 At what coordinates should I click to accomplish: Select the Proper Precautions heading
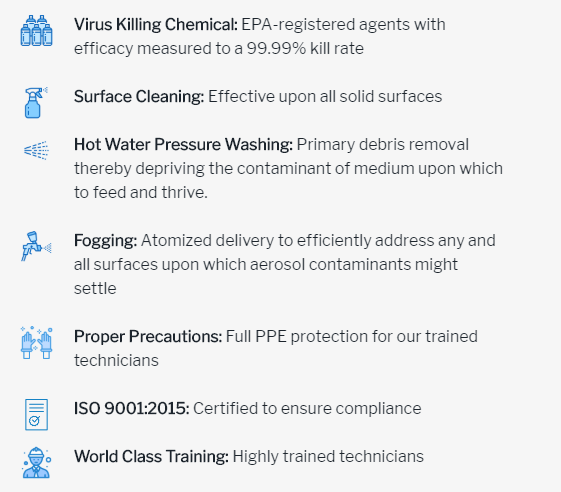[148, 337]
